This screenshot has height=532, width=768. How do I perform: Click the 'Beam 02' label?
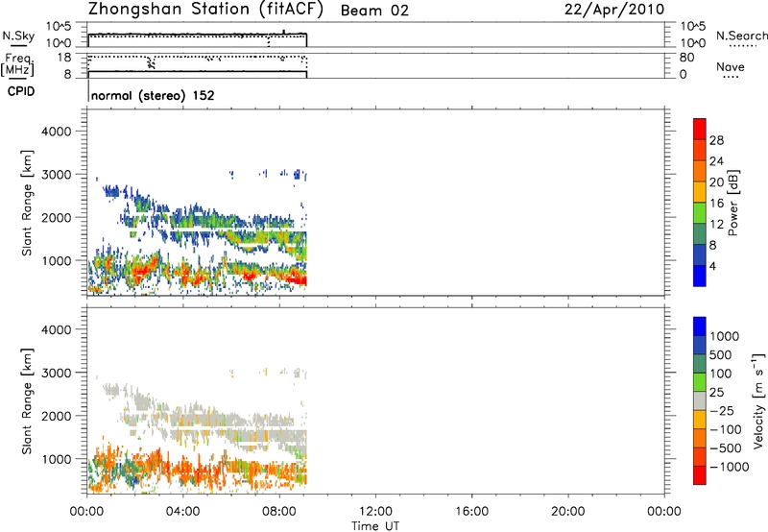coord(374,11)
